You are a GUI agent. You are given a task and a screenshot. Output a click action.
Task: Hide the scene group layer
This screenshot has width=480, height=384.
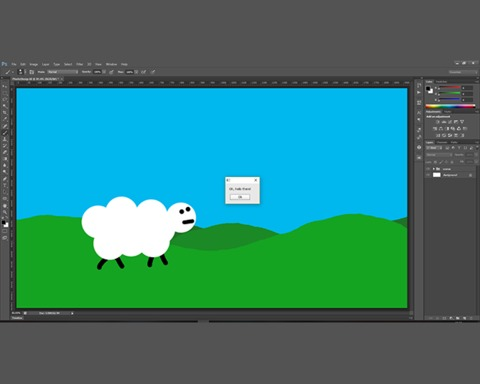(x=428, y=169)
